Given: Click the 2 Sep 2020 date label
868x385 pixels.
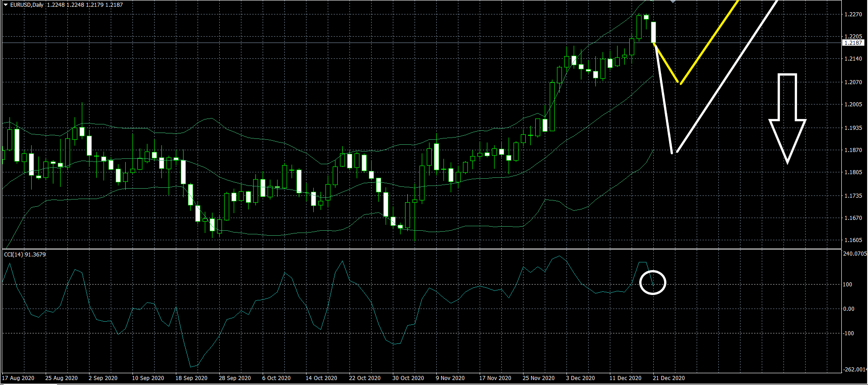Looking at the screenshot, I should tap(103, 378).
